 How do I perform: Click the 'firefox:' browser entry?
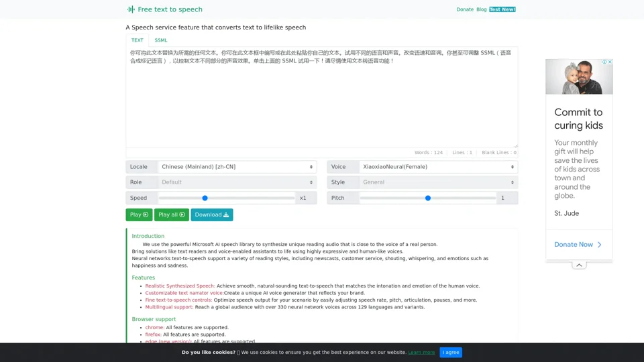coord(153,335)
